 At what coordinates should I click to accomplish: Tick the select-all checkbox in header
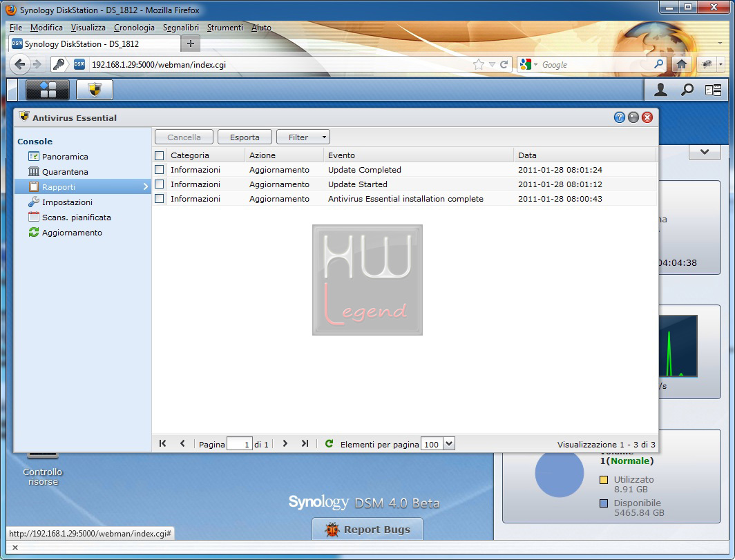160,155
